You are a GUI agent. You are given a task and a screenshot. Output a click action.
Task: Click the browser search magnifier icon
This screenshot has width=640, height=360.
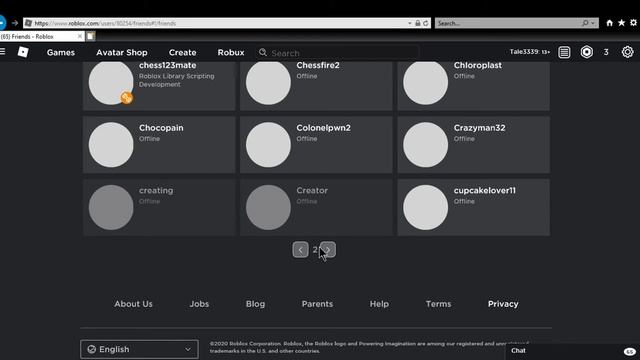585,23
